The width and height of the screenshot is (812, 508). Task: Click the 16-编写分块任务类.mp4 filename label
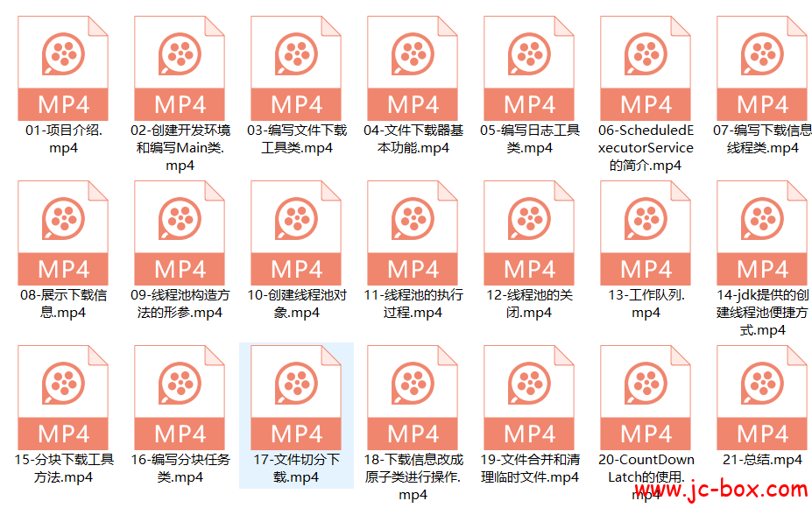180,469
